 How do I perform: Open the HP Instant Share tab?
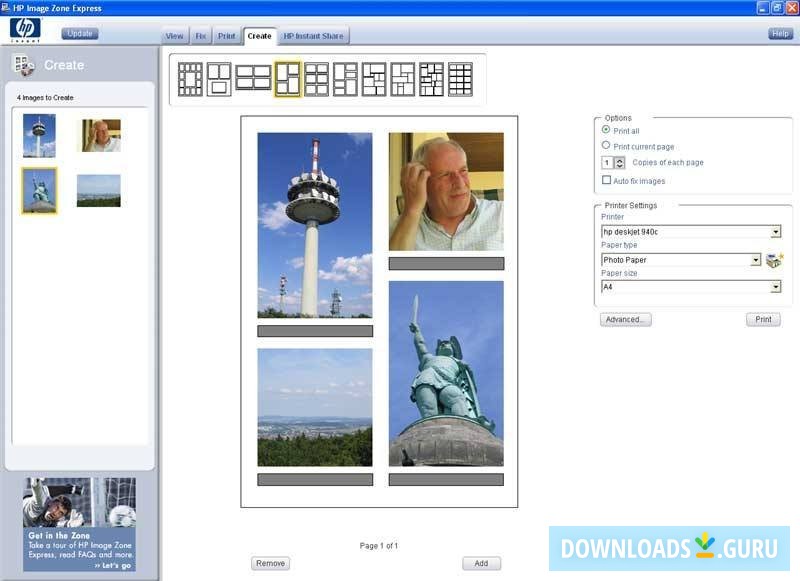pos(313,34)
